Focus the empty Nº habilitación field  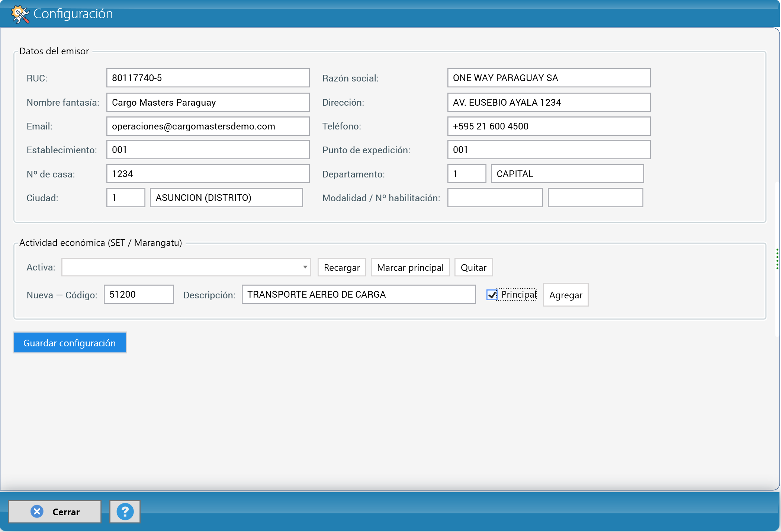coord(595,198)
